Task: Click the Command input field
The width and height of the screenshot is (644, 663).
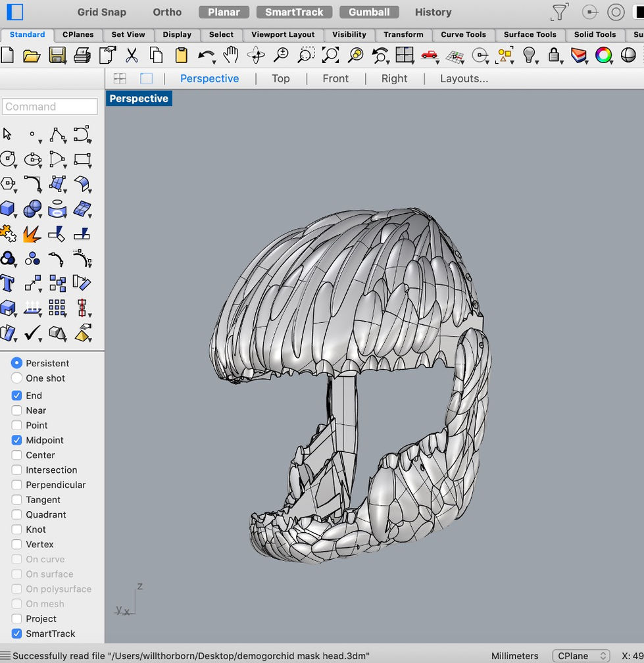Action: (x=50, y=107)
